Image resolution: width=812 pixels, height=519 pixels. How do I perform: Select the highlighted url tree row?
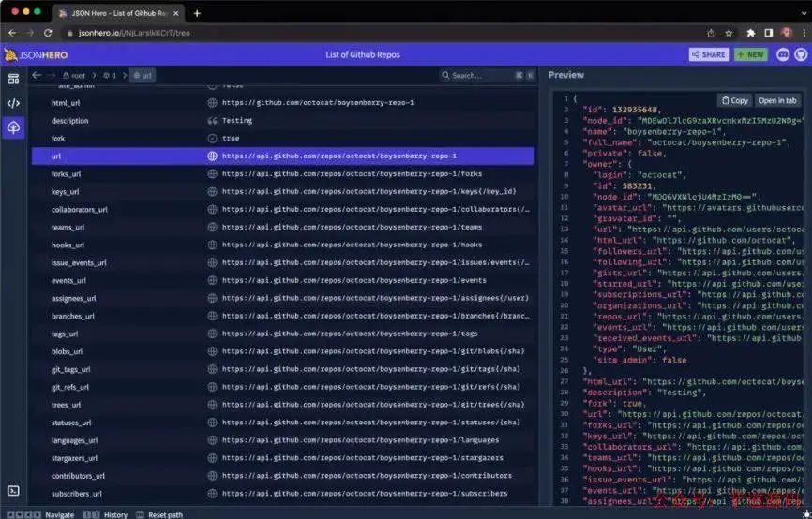click(x=283, y=156)
